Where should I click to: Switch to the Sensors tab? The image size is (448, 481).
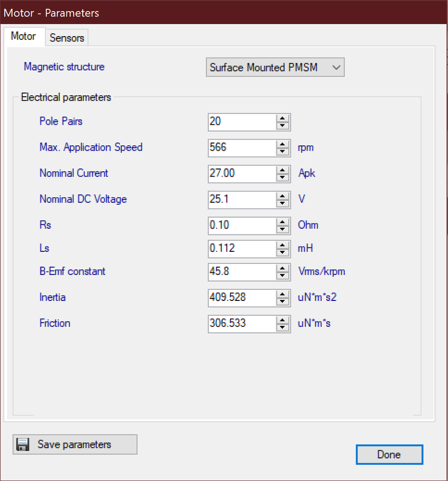click(x=67, y=38)
